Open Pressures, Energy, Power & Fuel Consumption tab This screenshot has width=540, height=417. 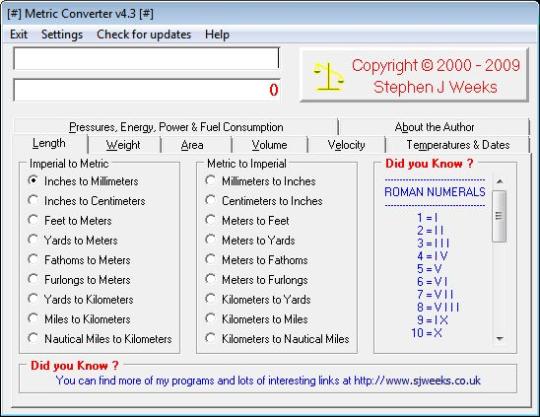176,127
